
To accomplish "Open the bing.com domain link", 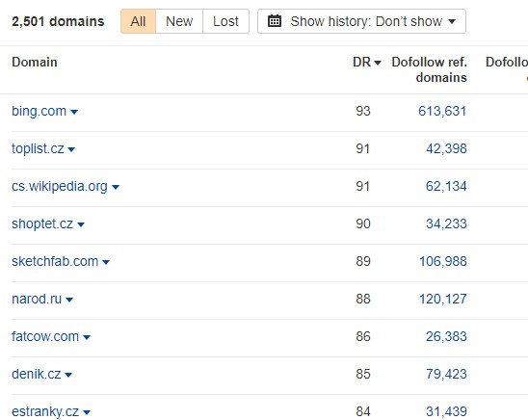I will (40, 111).
